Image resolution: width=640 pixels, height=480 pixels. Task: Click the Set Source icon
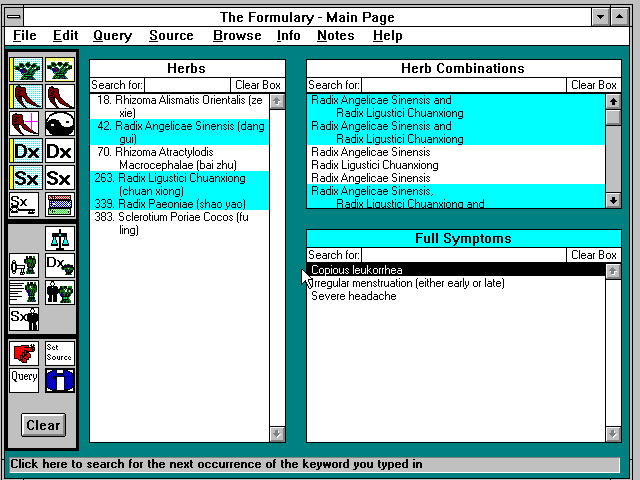click(60, 353)
